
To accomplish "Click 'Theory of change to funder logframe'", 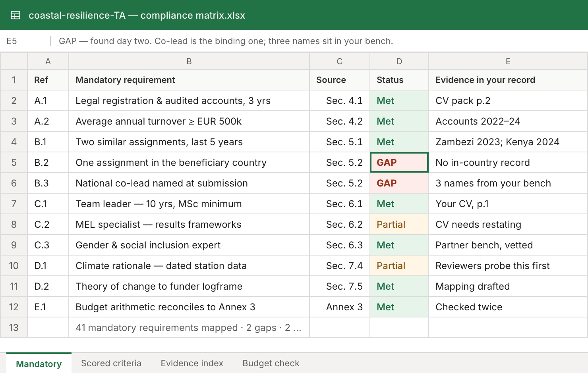I will [x=189, y=286].
